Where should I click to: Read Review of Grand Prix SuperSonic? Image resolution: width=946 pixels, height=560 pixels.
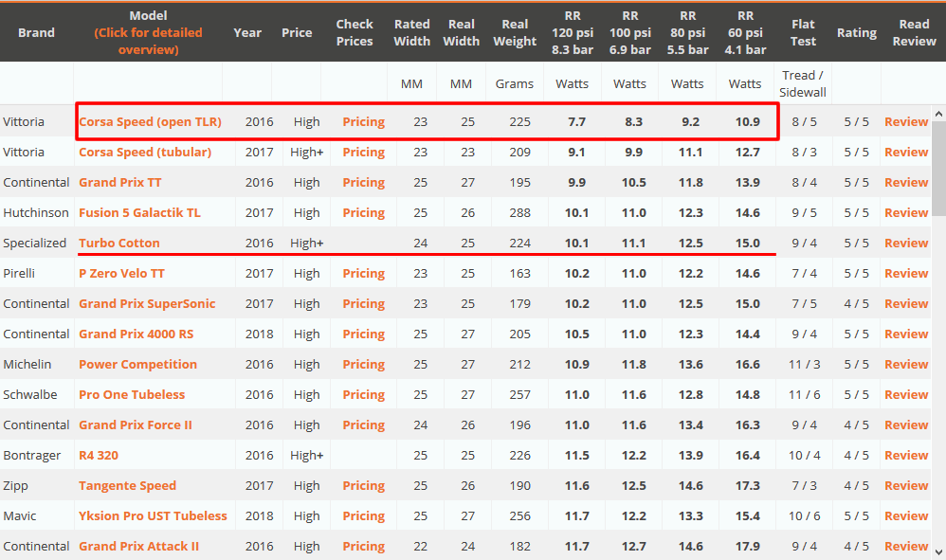906,304
